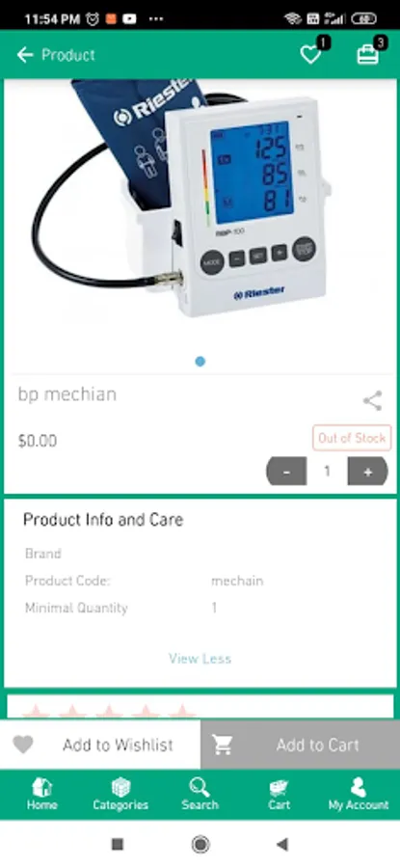Image resolution: width=400 pixels, height=868 pixels.
Task: Tap the Out of Stock label
Action: click(352, 438)
